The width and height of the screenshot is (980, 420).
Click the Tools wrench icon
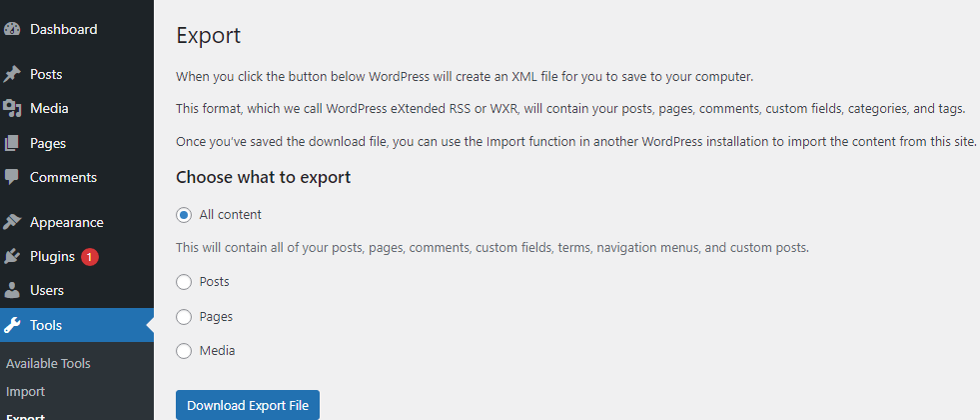(12, 325)
